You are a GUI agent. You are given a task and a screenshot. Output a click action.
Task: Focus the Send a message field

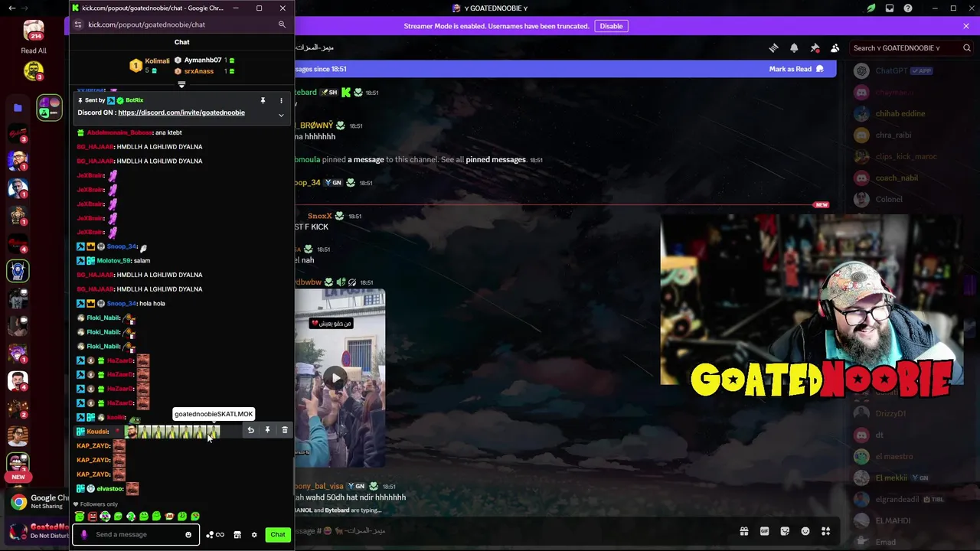(136, 535)
